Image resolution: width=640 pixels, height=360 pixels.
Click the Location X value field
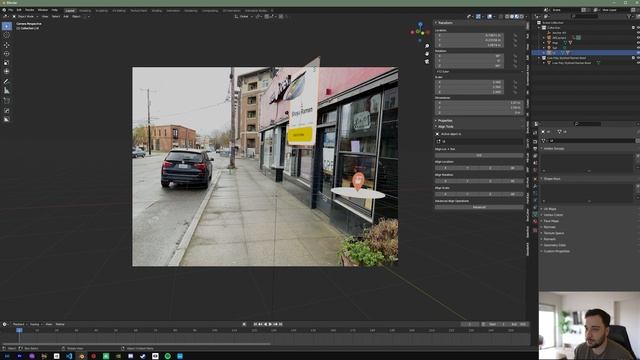469,36
